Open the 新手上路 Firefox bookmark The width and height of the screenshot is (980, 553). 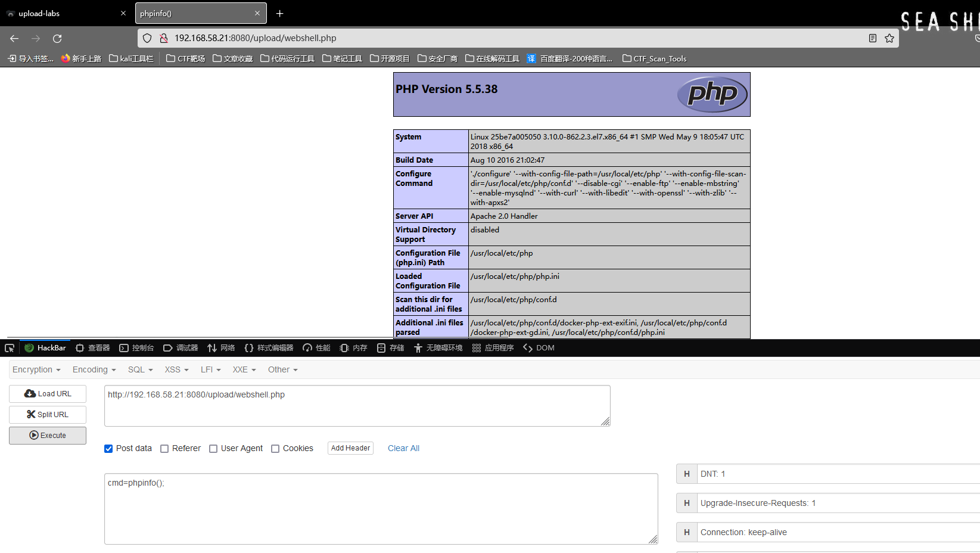click(81, 58)
